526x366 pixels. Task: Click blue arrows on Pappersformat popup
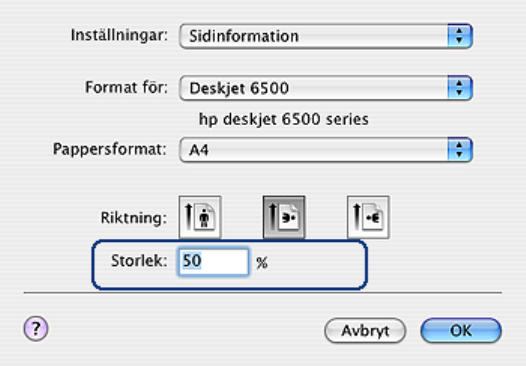(460, 150)
